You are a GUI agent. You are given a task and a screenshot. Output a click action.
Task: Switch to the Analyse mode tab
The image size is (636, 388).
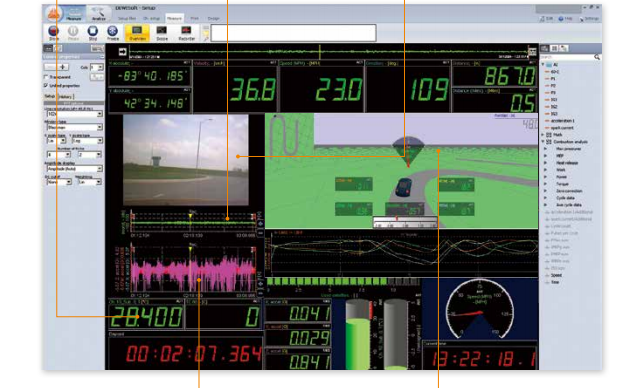98,14
